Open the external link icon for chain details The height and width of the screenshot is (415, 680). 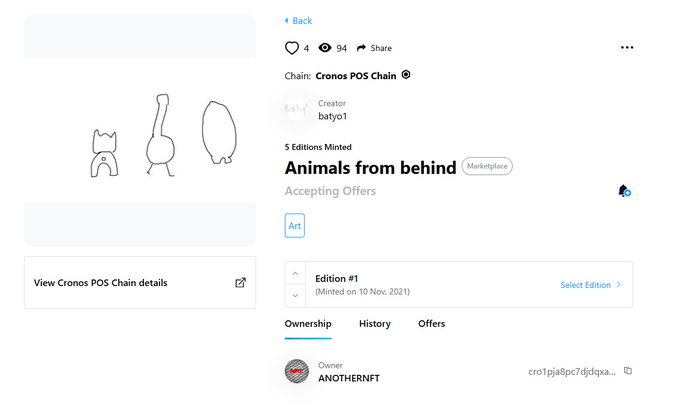pos(240,283)
